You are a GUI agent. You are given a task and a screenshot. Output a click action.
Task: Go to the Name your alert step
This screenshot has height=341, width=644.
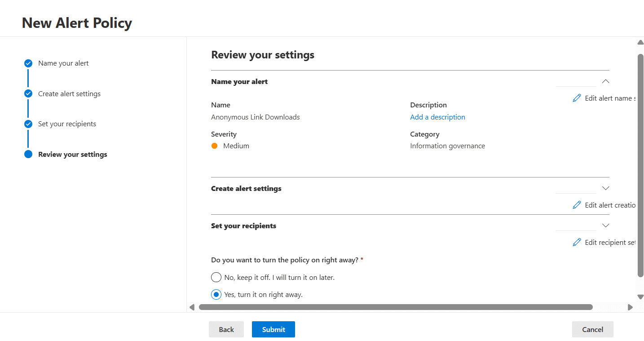coord(63,63)
